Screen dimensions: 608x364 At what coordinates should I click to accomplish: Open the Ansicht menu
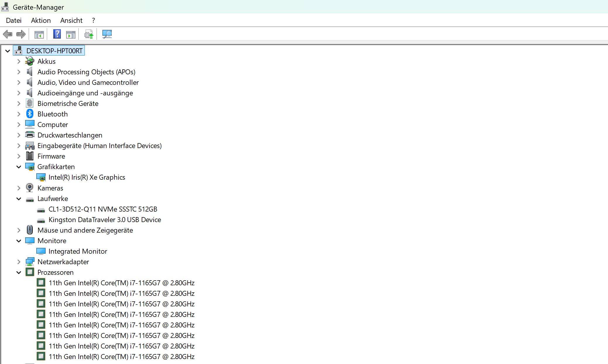pos(71,20)
